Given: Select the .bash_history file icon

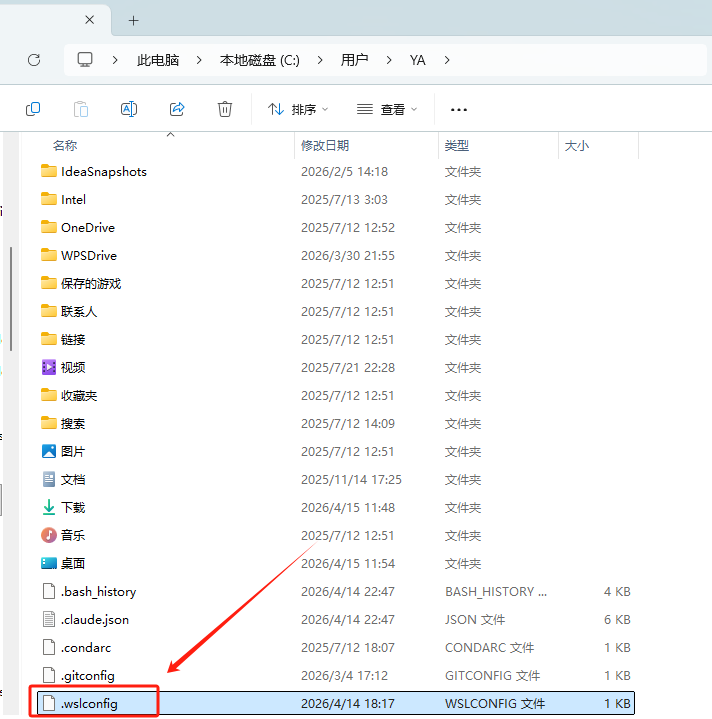Looking at the screenshot, I should (x=49, y=592).
